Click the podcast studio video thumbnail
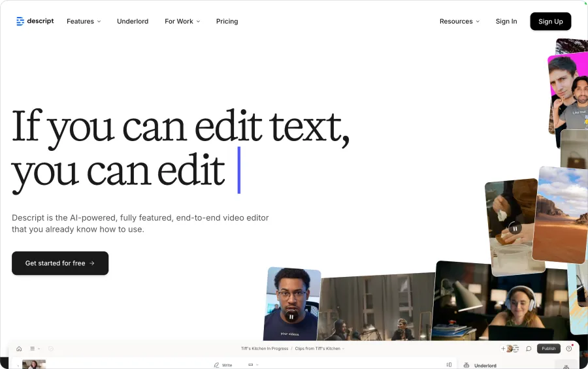The image size is (588, 369). click(376, 308)
